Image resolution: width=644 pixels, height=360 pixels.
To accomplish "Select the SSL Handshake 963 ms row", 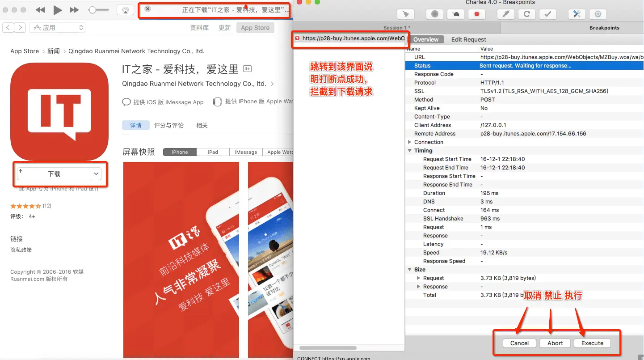I will click(524, 219).
